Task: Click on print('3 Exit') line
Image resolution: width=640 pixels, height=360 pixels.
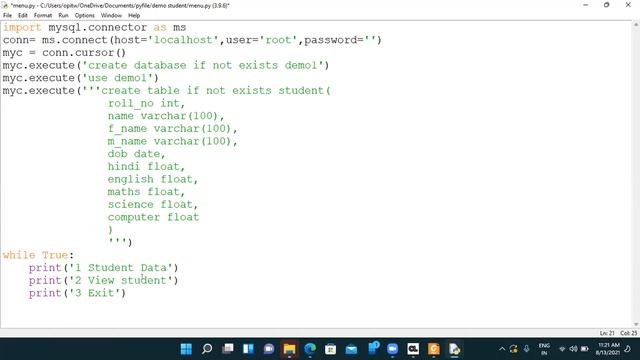Action: (x=77, y=293)
